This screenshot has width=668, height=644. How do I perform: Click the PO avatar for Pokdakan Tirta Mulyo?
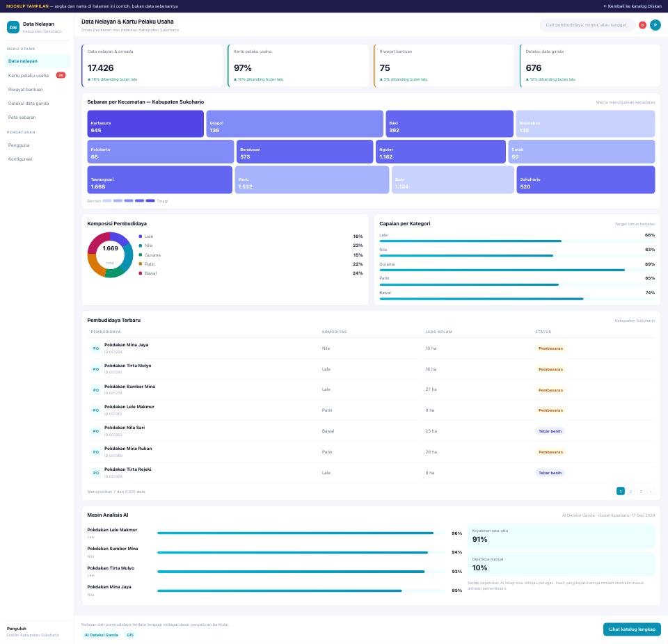tap(96, 369)
